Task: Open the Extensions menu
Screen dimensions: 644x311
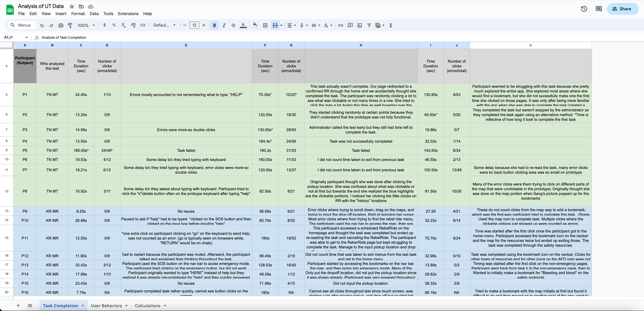Action: (128, 14)
